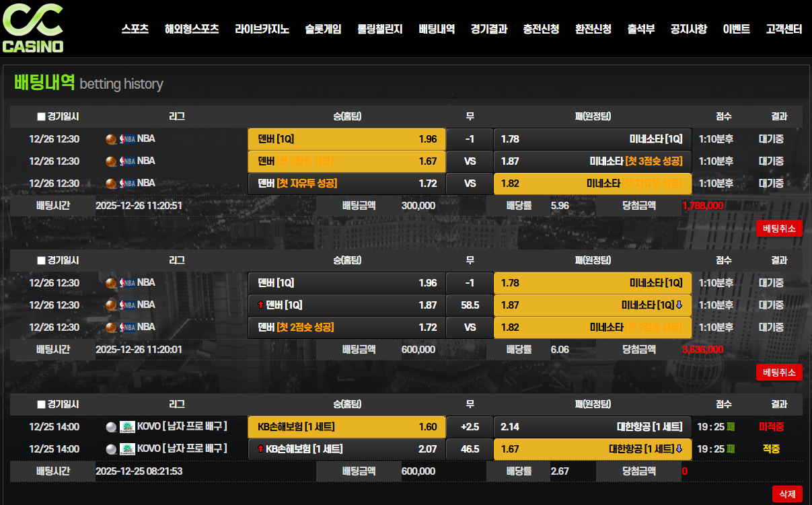Select the 경기일시 checkbox above the KOVO matches
Image resolution: width=812 pixels, height=505 pixels.
click(41, 404)
